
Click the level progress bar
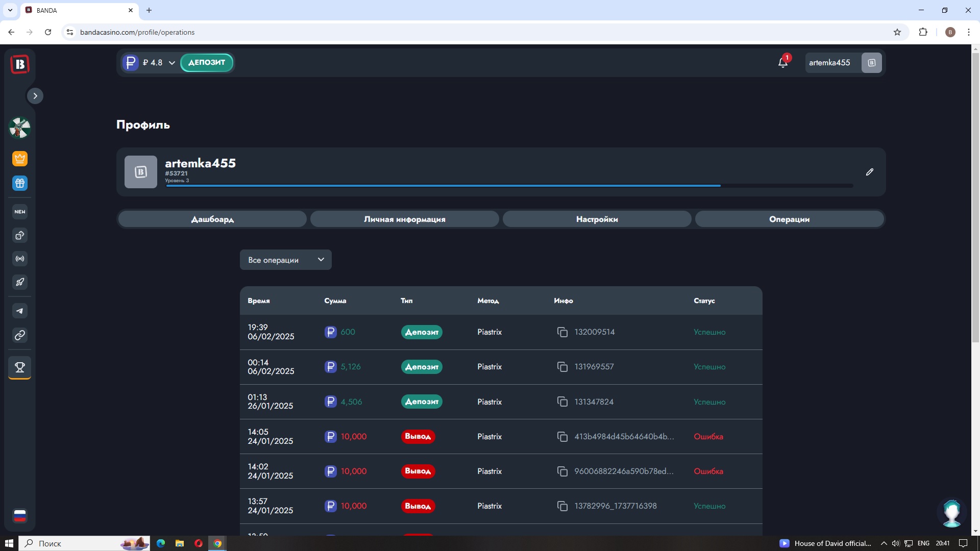[509, 186]
